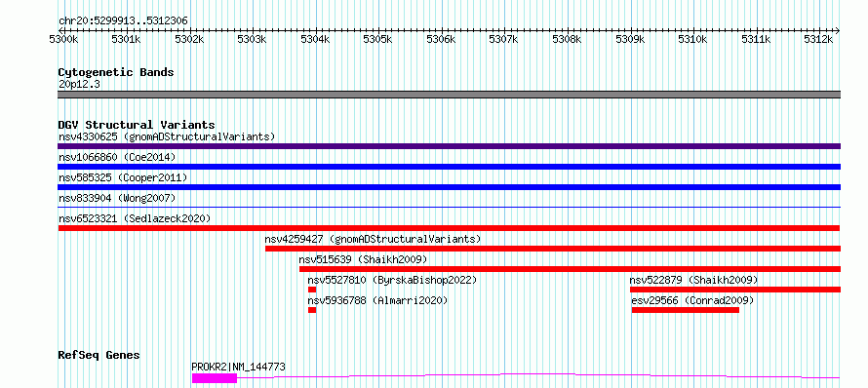Screen dimensions: 868x388
Task: Click the 5309k ruler tick label
Action: point(630,39)
